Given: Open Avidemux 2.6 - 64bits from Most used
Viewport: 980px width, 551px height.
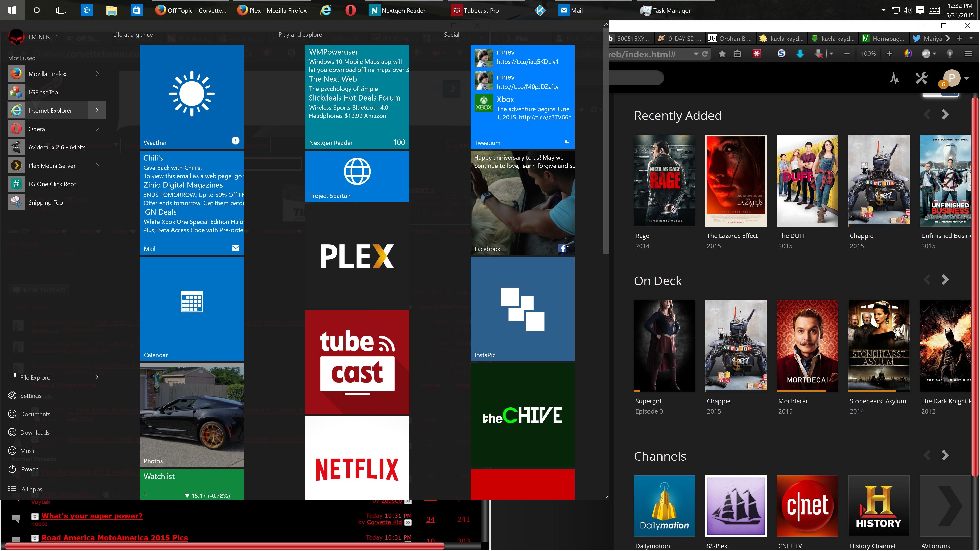Looking at the screenshot, I should point(56,147).
